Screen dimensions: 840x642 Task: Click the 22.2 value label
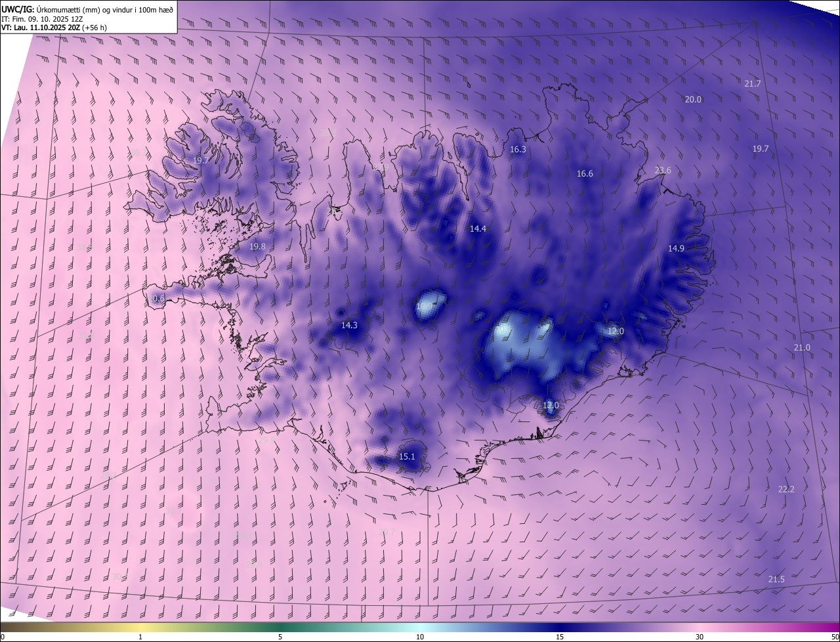point(786,490)
